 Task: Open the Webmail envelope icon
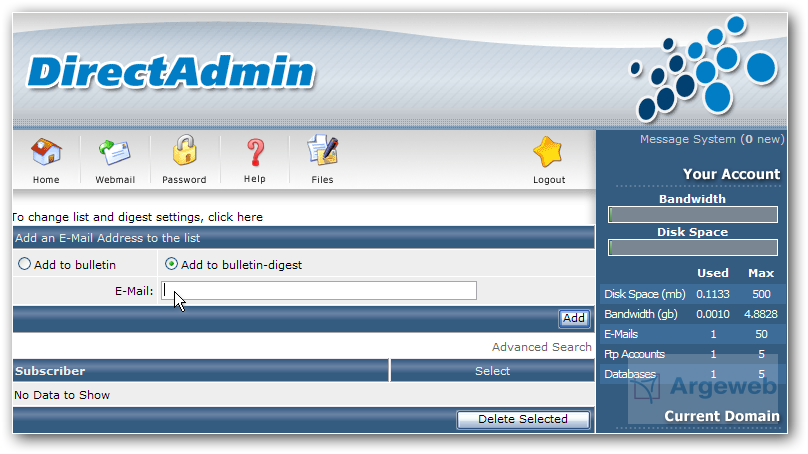pos(114,153)
